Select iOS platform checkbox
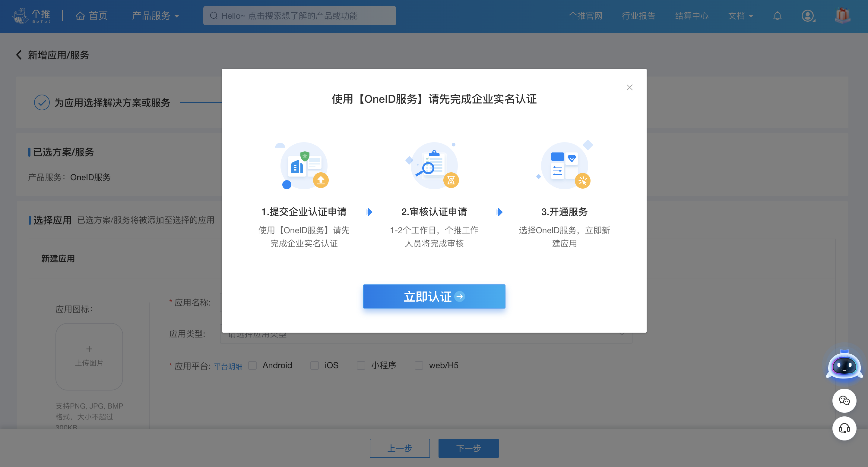The height and width of the screenshot is (467, 868). pyautogui.click(x=315, y=365)
